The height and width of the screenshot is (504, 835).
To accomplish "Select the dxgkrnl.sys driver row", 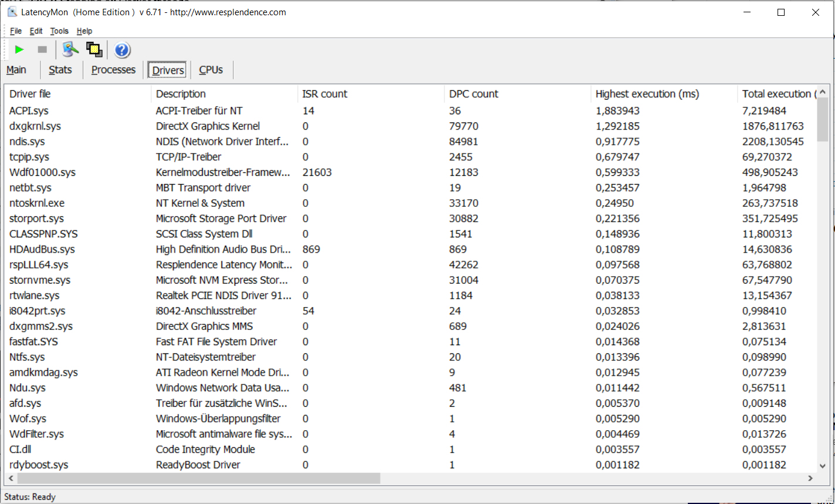I will pos(410,126).
